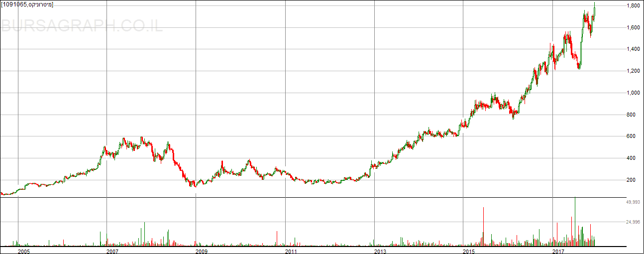Select the 2015 year label on time axis
Image resolution: width=644 pixels, height=254 pixels.
pos(469,251)
